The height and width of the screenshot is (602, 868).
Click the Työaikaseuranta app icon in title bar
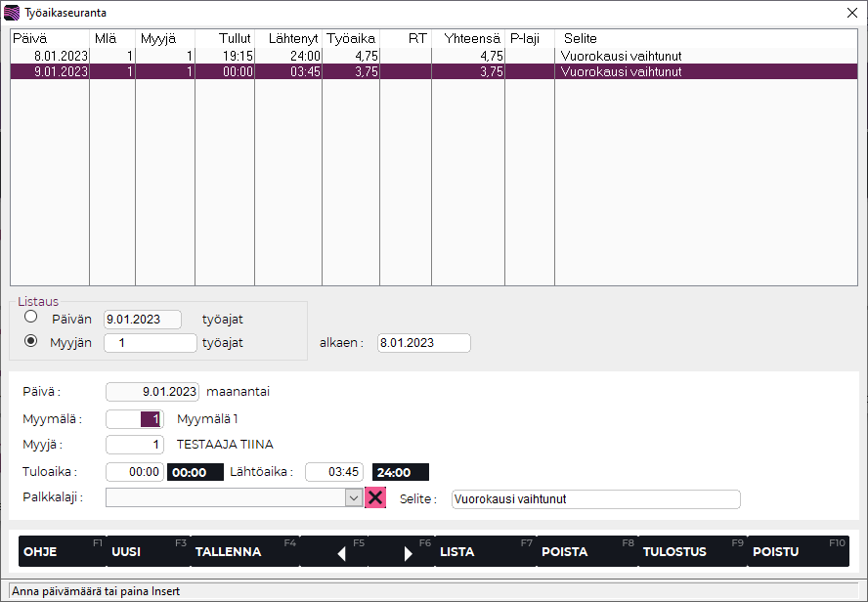12,13
